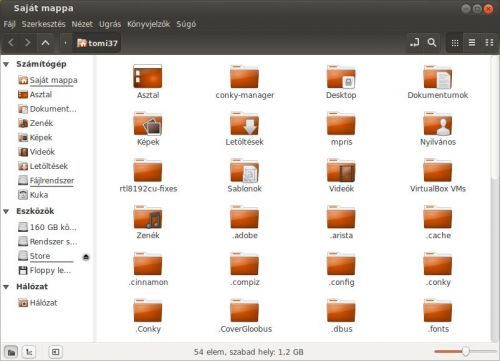Open the Súgó menu
Screen dimensions: 500x361
point(186,24)
